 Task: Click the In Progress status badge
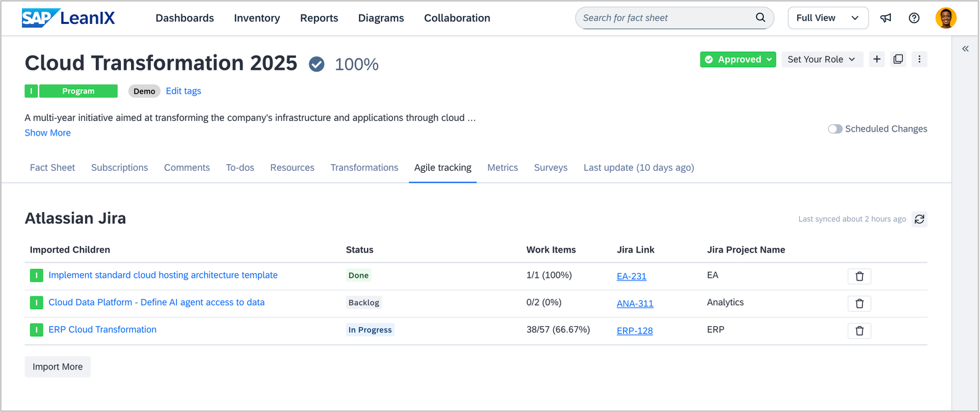tap(370, 330)
